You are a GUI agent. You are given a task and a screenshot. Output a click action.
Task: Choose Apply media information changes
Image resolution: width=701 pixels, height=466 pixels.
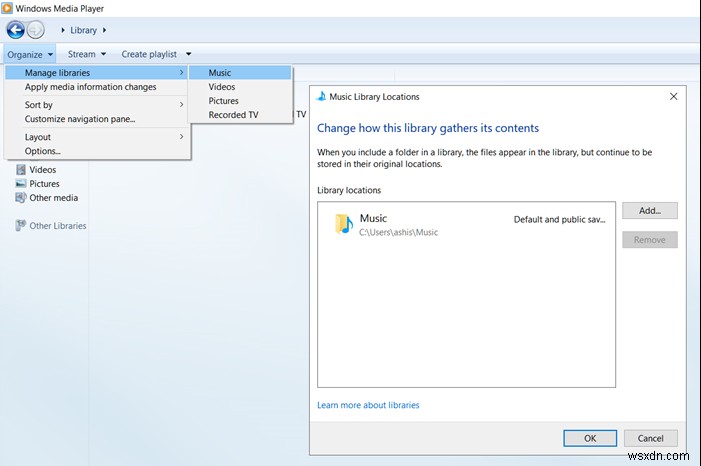[96, 87]
